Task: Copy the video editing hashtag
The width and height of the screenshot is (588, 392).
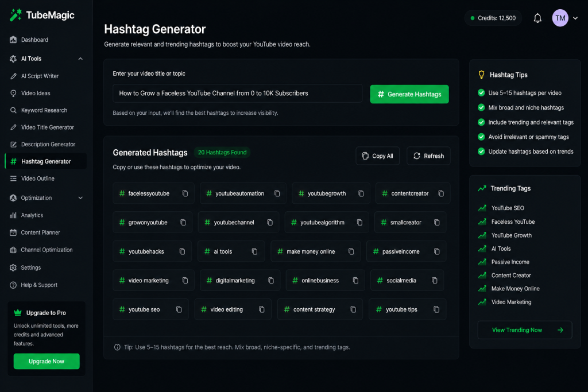Action: pos(262,309)
